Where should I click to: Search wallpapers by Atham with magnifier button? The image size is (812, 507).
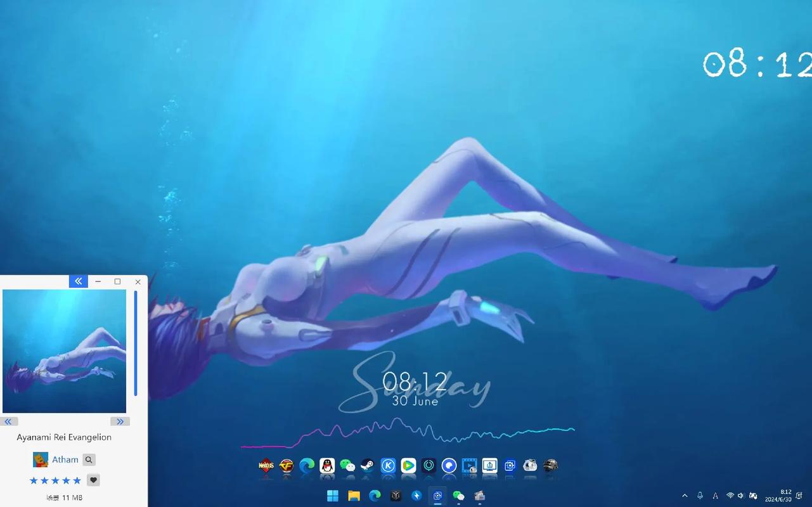tap(89, 460)
